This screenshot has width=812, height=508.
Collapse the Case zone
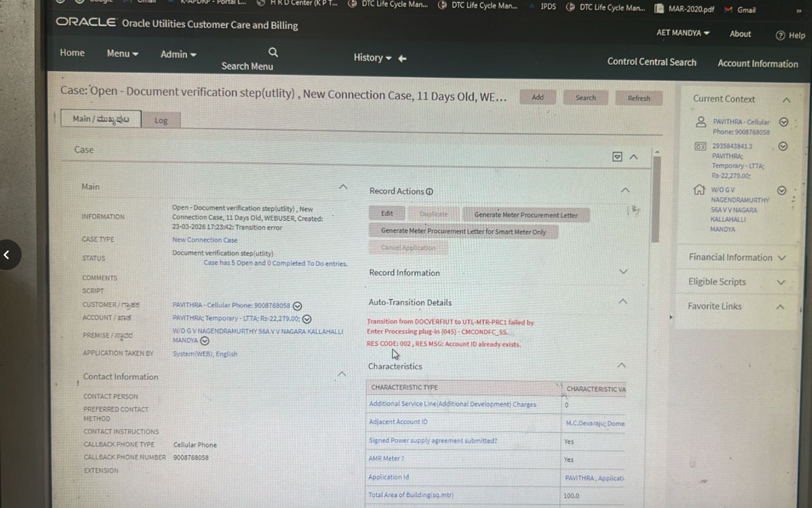point(633,157)
